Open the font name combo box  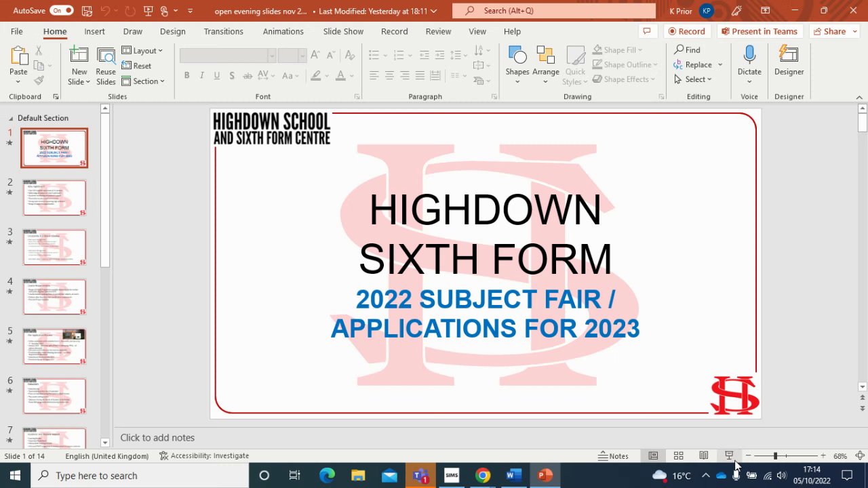(x=227, y=56)
